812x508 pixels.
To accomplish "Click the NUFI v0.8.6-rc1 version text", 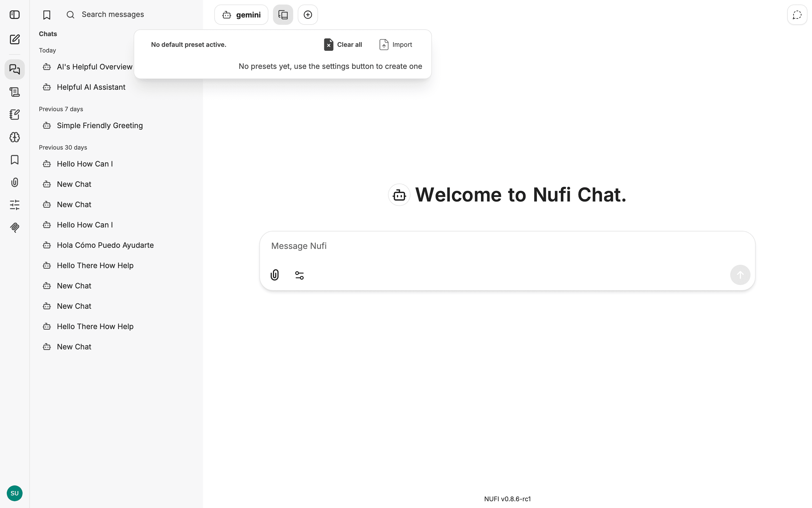I will [507, 499].
